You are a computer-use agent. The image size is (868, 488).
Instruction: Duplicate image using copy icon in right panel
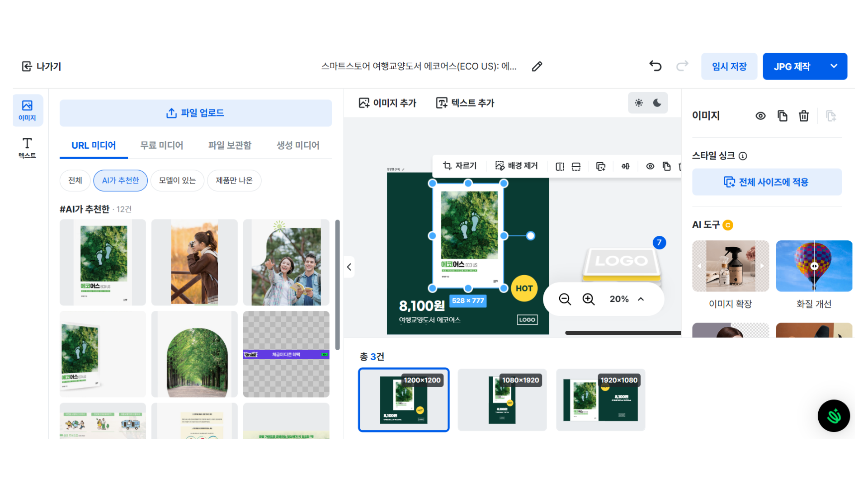coord(782,116)
